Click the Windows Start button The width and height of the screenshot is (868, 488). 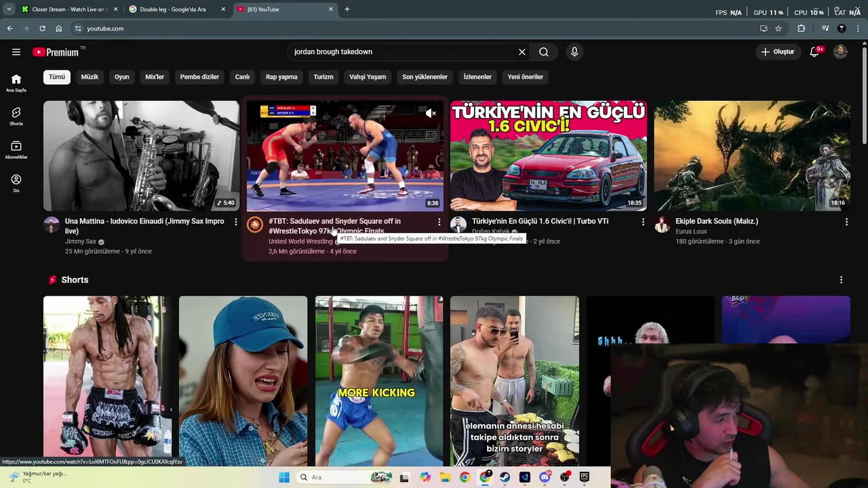click(x=284, y=477)
